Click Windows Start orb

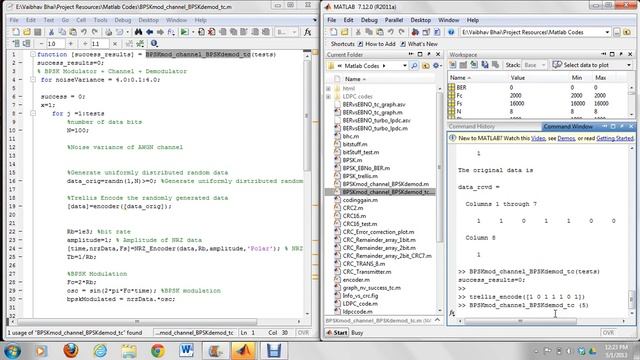pos(12,351)
